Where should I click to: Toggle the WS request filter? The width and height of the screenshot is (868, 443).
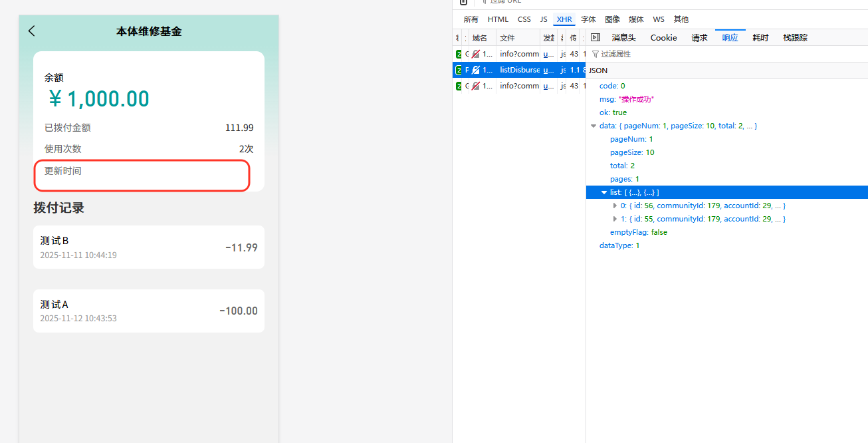[658, 19]
